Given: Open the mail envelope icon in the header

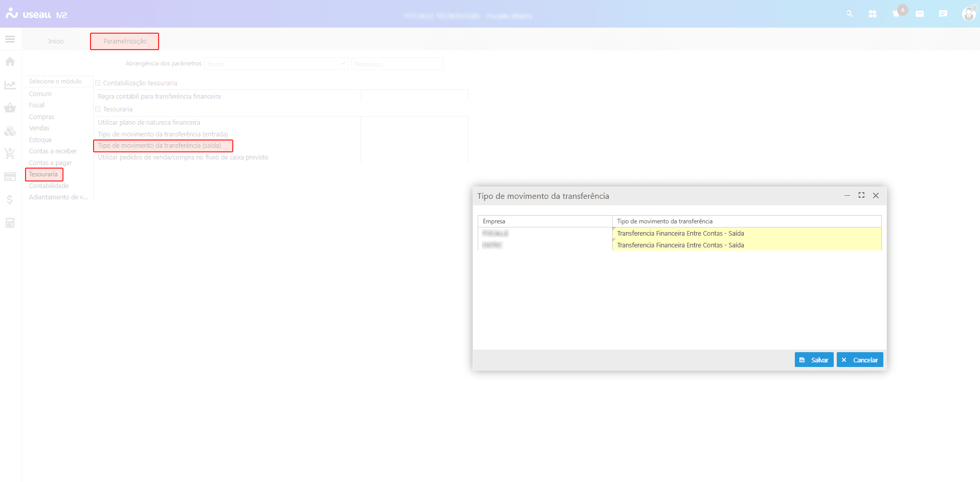Looking at the screenshot, I should click(920, 14).
